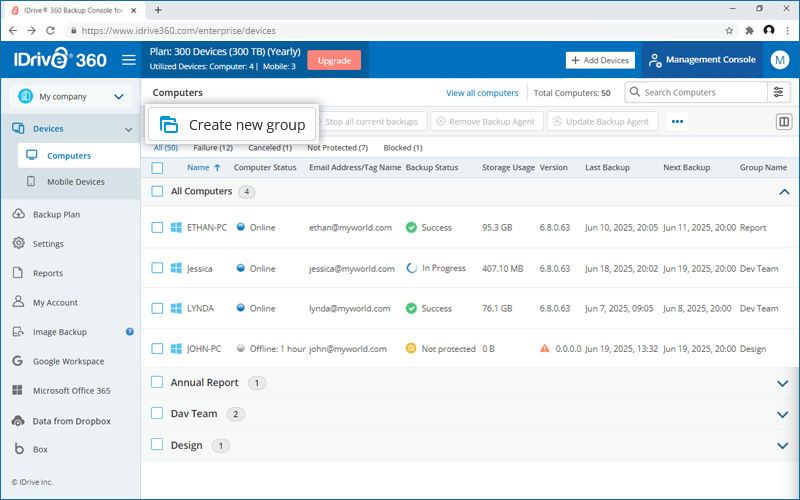Click Create new group

[x=232, y=124]
